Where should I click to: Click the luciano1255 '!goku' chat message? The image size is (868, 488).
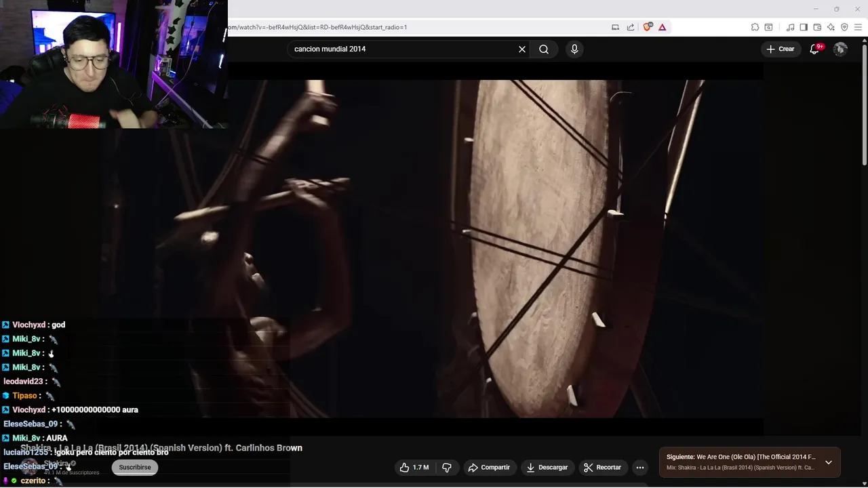pyautogui.click(x=85, y=452)
